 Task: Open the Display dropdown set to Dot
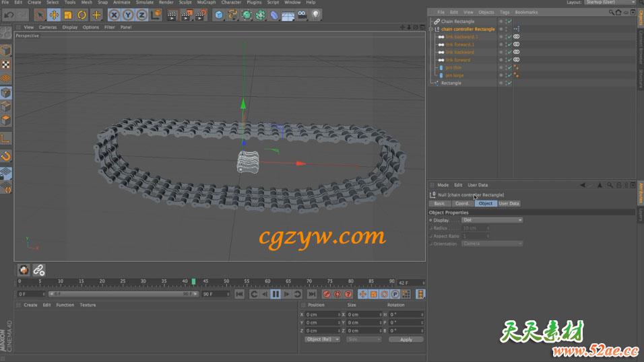tap(492, 221)
